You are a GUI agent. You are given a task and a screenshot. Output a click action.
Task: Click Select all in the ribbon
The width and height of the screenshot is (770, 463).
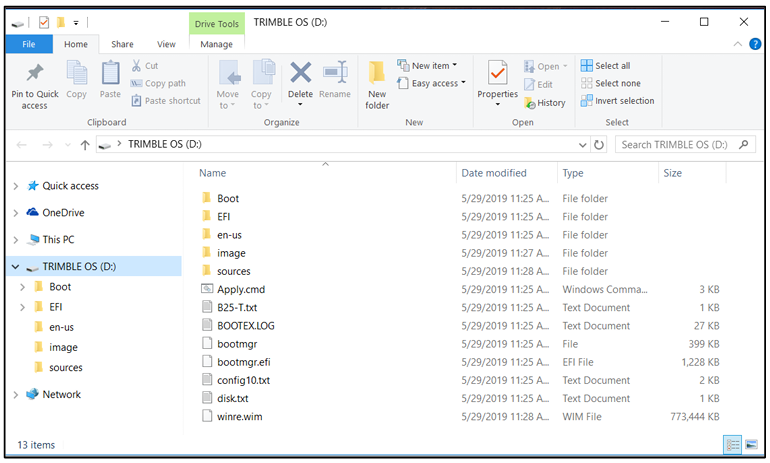pyautogui.click(x=605, y=65)
